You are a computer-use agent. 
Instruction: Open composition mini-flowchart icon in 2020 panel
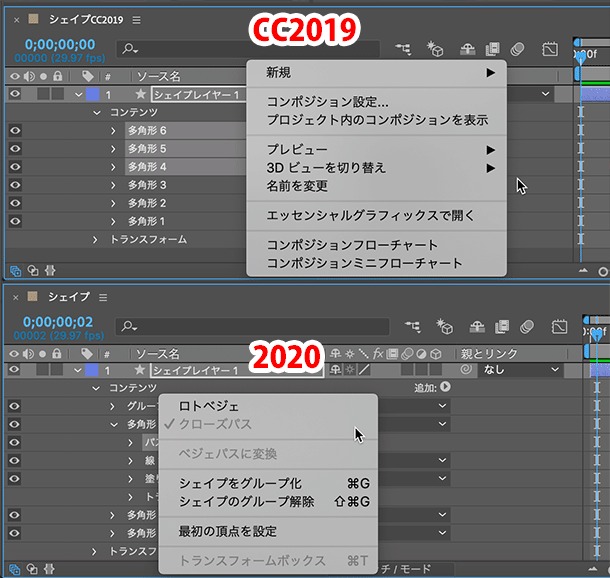[413, 327]
